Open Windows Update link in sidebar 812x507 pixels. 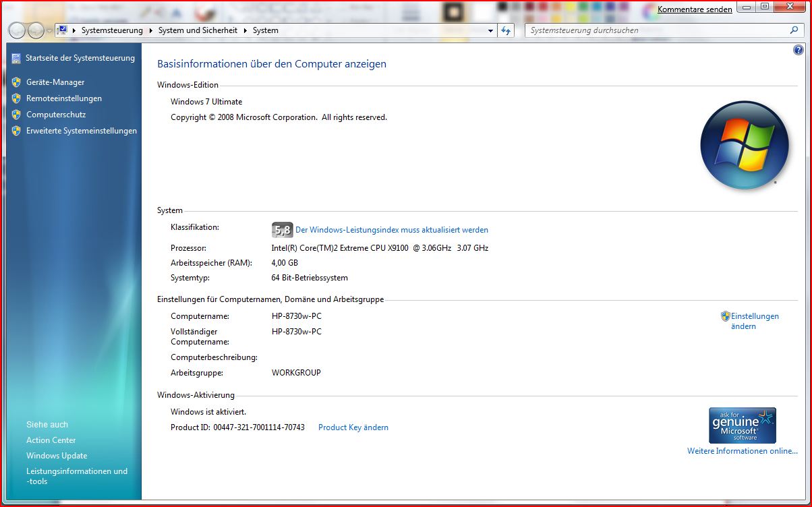pos(57,456)
